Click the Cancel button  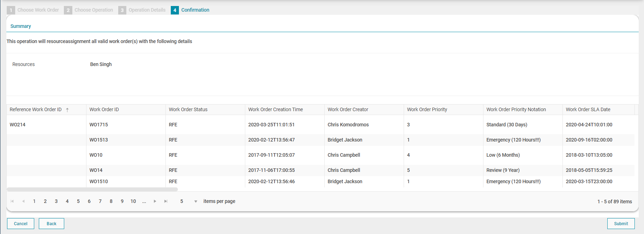pos(20,224)
